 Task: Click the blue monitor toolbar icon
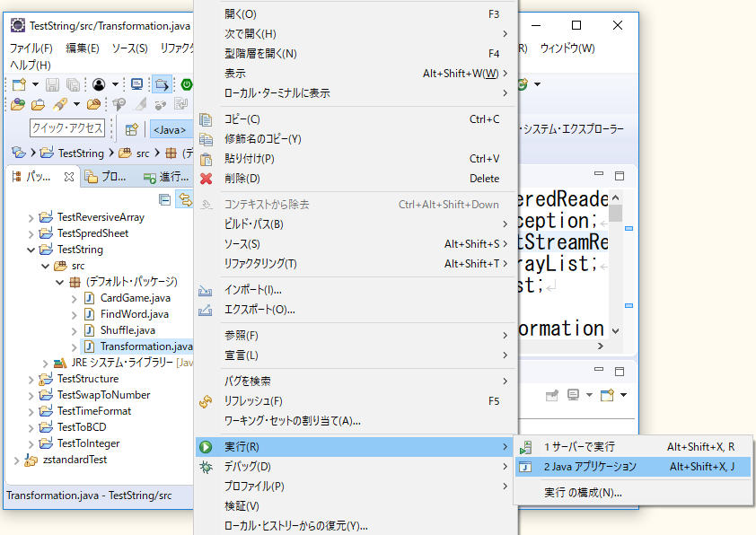[137, 85]
